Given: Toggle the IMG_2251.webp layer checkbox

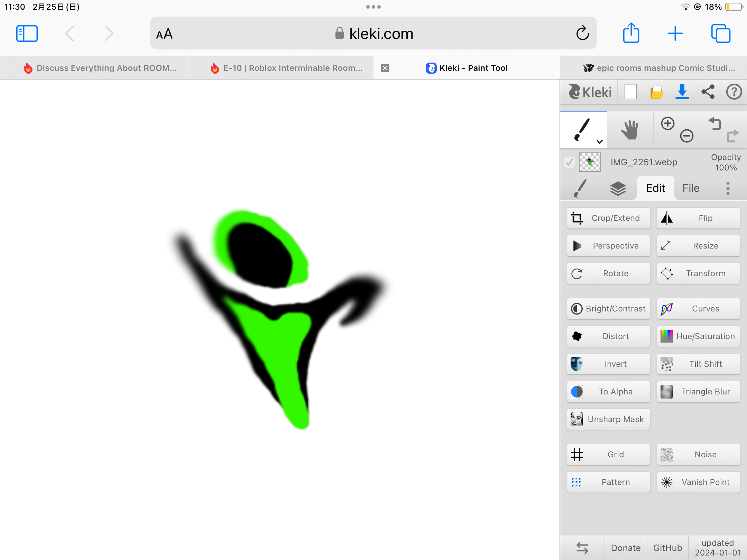Looking at the screenshot, I should (x=569, y=162).
